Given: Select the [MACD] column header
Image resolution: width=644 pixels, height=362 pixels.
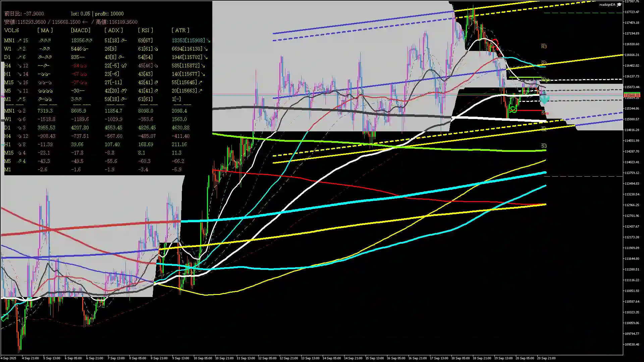Looking at the screenshot, I should [80, 31].
